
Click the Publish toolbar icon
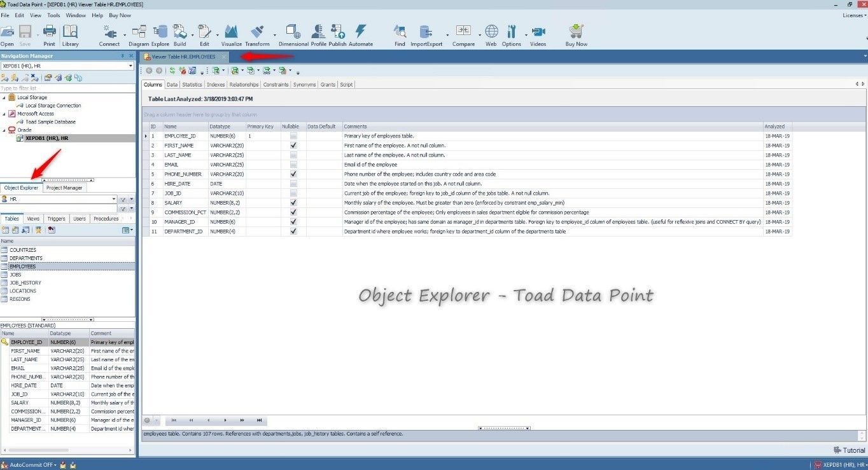coord(338,32)
